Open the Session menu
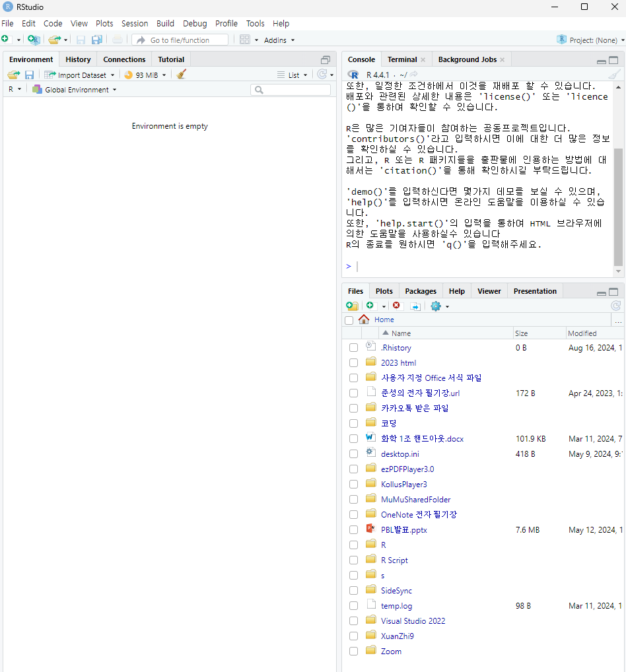Viewport: 626px width, 672px height. click(135, 24)
